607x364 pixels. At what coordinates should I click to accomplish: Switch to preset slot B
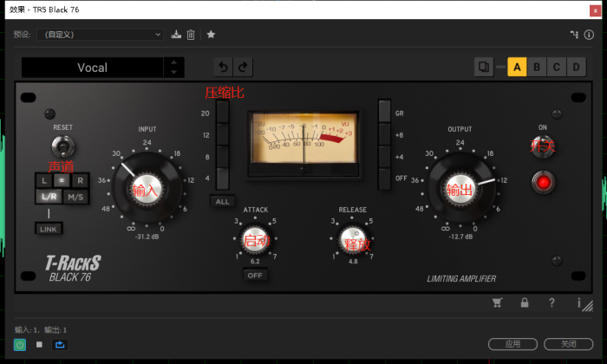point(537,68)
